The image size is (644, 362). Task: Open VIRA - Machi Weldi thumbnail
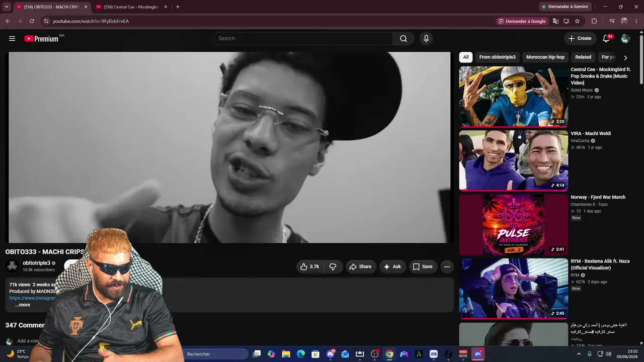(514, 160)
